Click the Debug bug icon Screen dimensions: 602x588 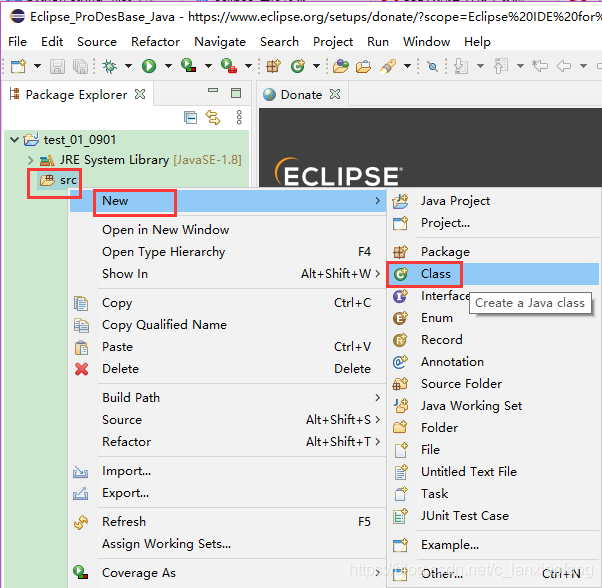point(109,66)
